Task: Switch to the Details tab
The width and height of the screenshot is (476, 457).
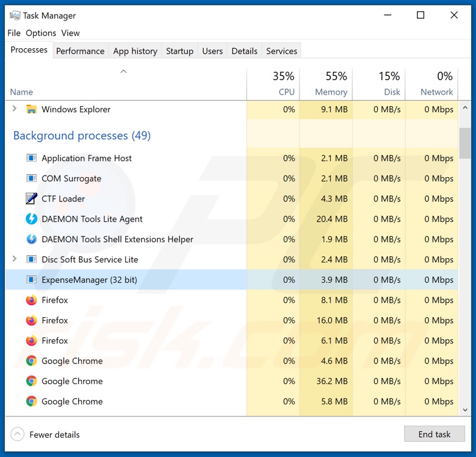Action: click(x=245, y=51)
